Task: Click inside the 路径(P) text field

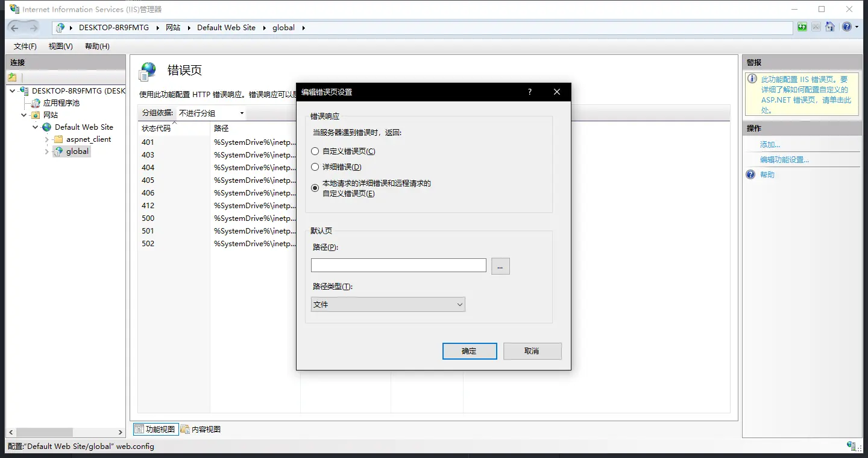Action: 398,266
